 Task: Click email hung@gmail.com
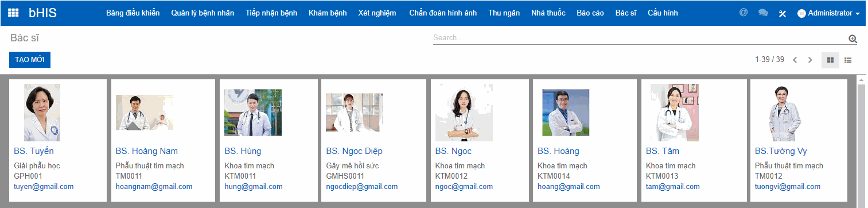click(x=254, y=187)
